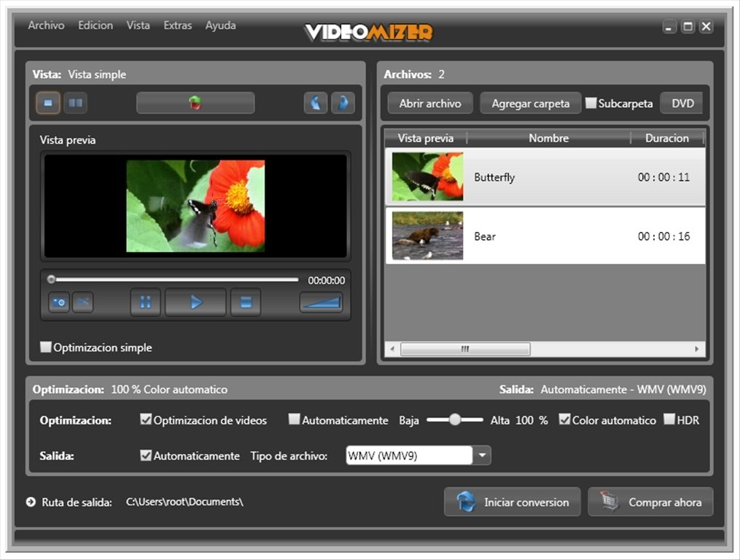Select the Bear video thumbnail

(x=427, y=236)
